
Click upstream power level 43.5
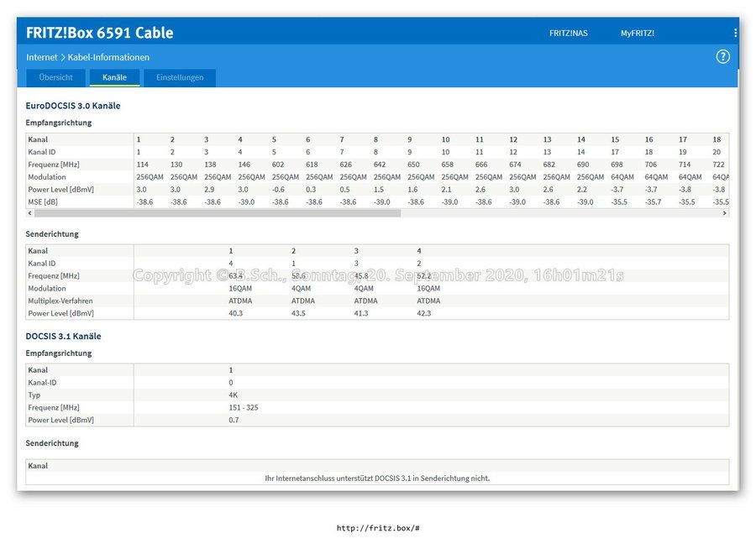click(298, 314)
